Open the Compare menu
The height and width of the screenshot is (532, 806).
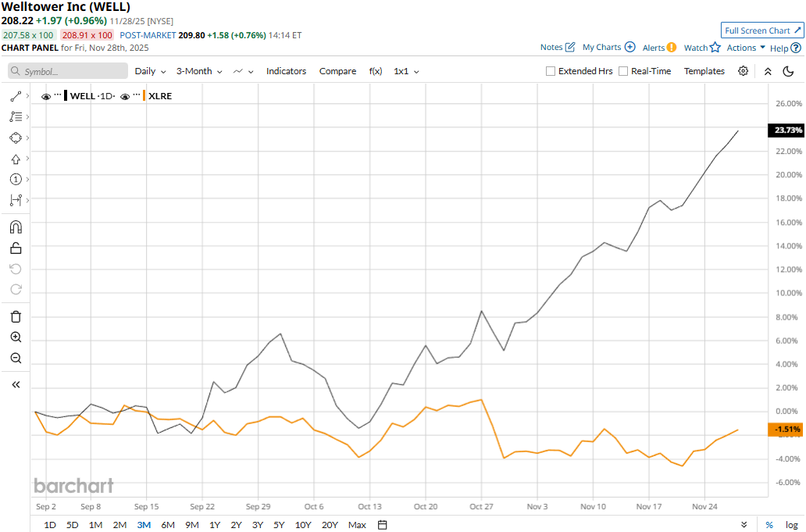point(337,71)
